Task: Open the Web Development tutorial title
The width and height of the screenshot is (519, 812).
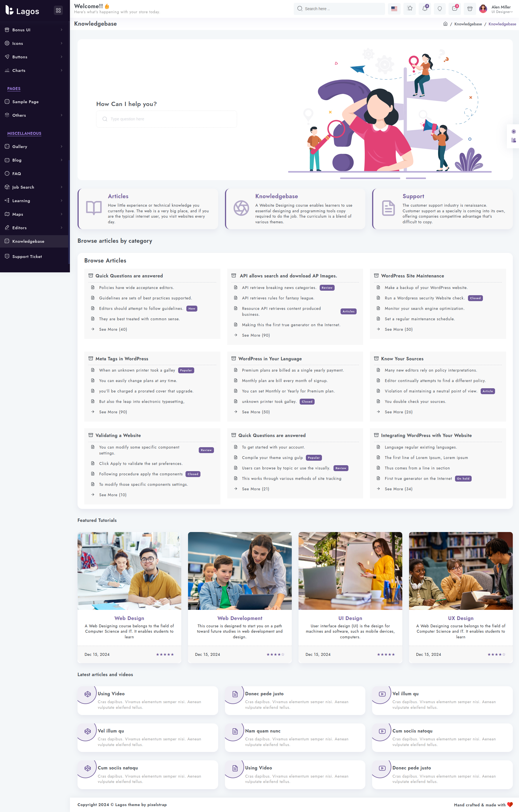Action: tap(239, 618)
